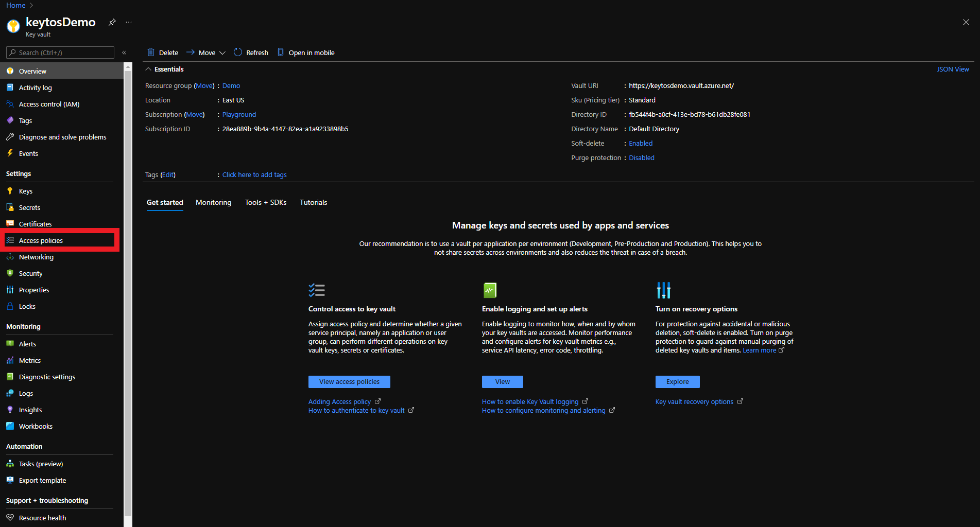980x527 pixels.
Task: Click the resource group Move link
Action: pos(204,85)
